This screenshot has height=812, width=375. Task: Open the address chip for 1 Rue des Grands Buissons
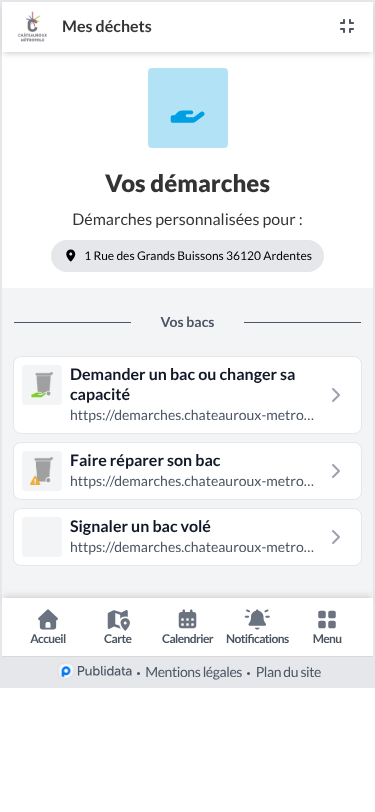pos(188,256)
